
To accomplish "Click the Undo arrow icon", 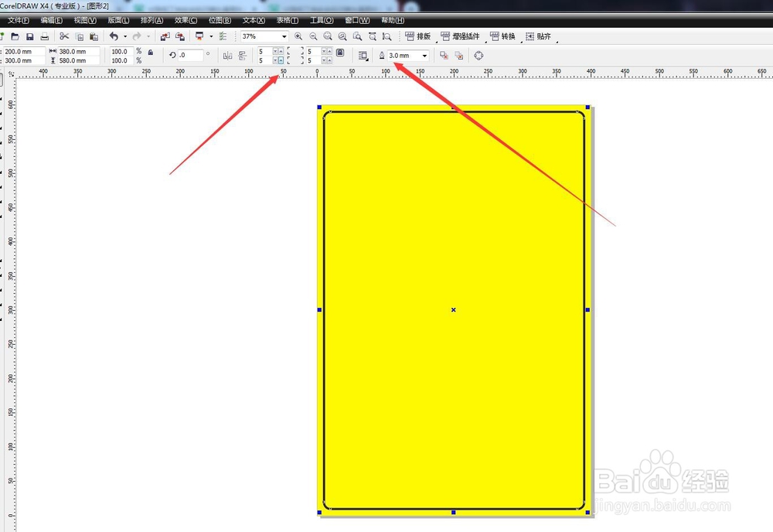I will pos(114,36).
